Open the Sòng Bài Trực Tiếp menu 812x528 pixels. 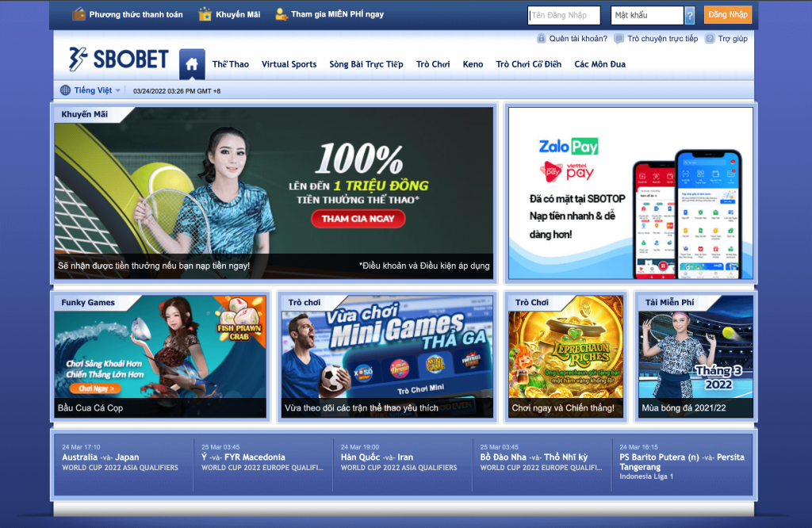(x=366, y=64)
